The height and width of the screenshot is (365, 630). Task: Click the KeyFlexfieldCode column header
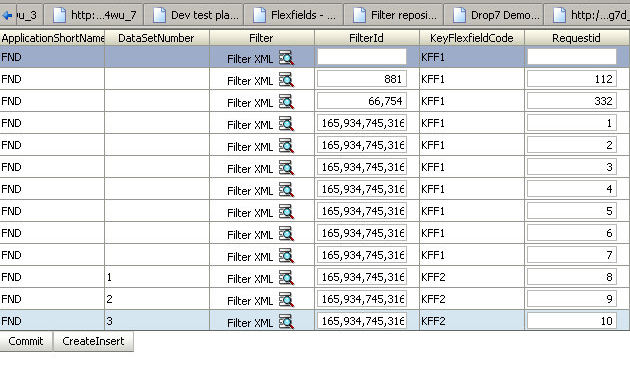pos(472,38)
